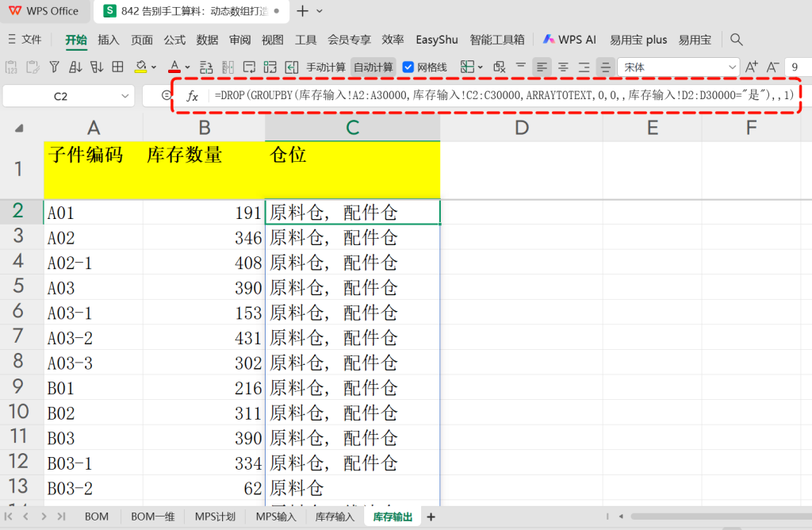
Task: Open the font color dropdown arrow
Action: 187,67
